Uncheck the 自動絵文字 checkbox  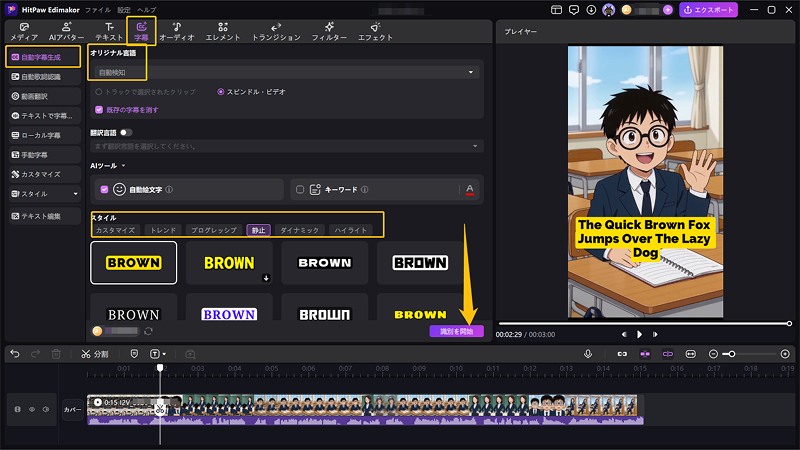pyautogui.click(x=104, y=189)
